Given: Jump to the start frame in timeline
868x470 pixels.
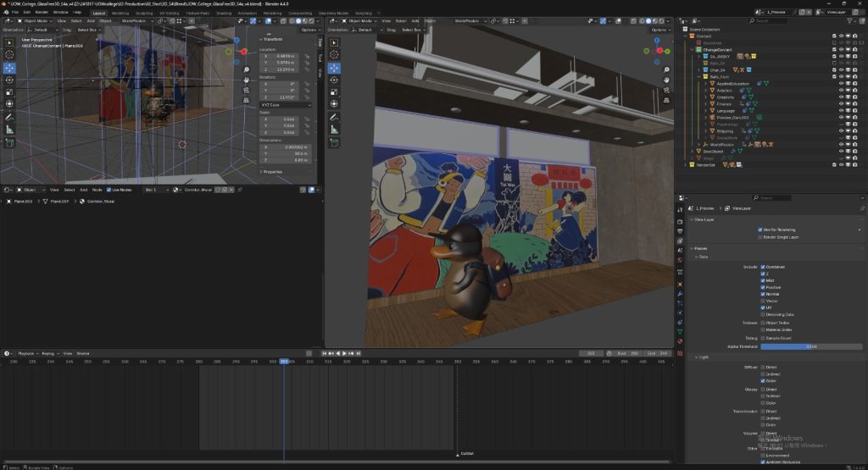Looking at the screenshot, I should click(325, 353).
